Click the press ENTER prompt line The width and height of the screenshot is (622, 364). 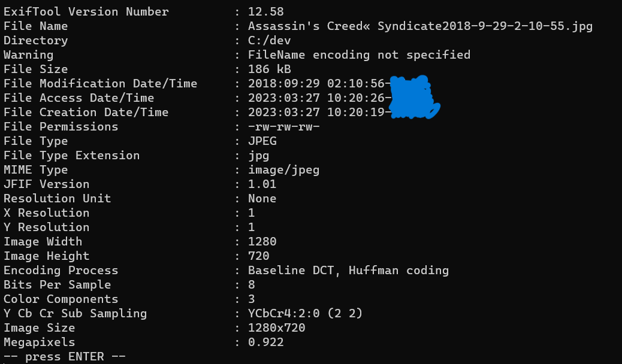pos(65,357)
